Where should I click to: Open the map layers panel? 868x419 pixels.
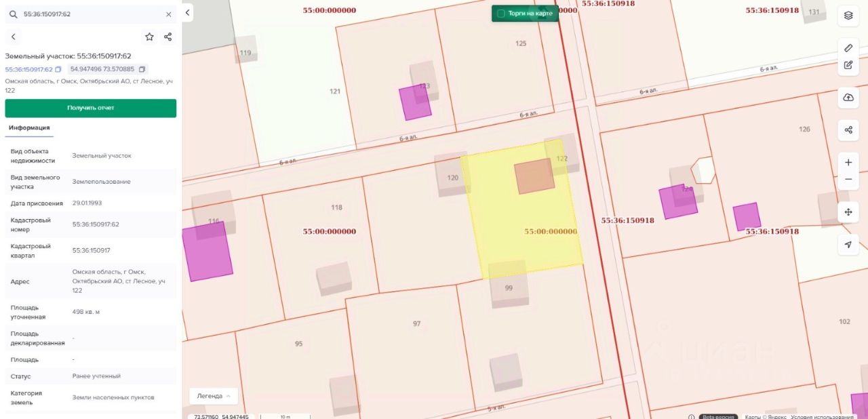[848, 15]
